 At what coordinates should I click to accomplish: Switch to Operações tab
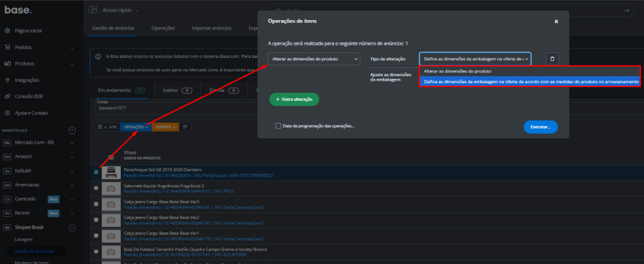(x=163, y=28)
